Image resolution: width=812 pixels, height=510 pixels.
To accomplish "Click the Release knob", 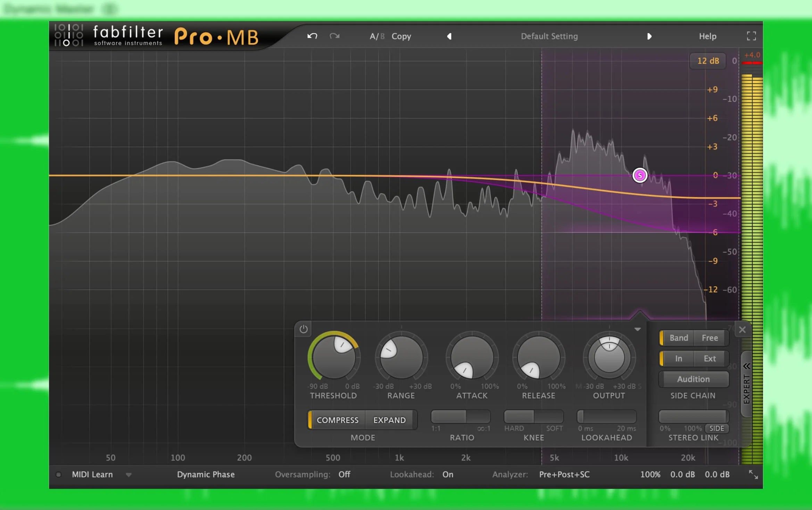I will [538, 357].
